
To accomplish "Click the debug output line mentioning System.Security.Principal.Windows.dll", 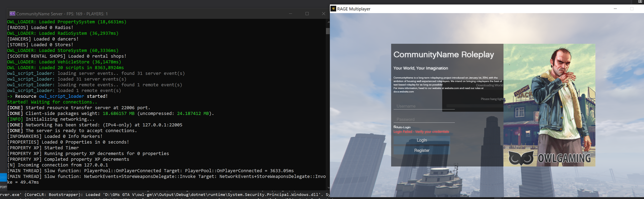I will click(x=165, y=195).
